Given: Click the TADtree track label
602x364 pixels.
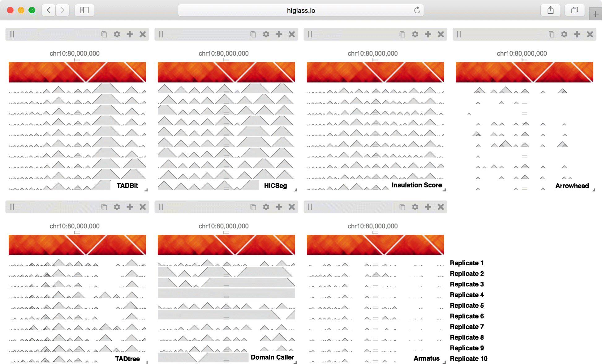Looking at the screenshot, I should click(127, 359).
